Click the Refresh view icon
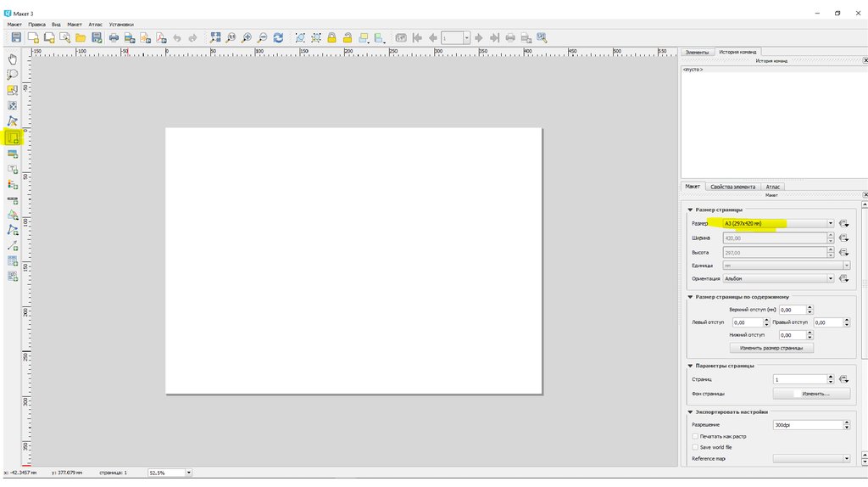This screenshot has width=868, height=487. [277, 38]
